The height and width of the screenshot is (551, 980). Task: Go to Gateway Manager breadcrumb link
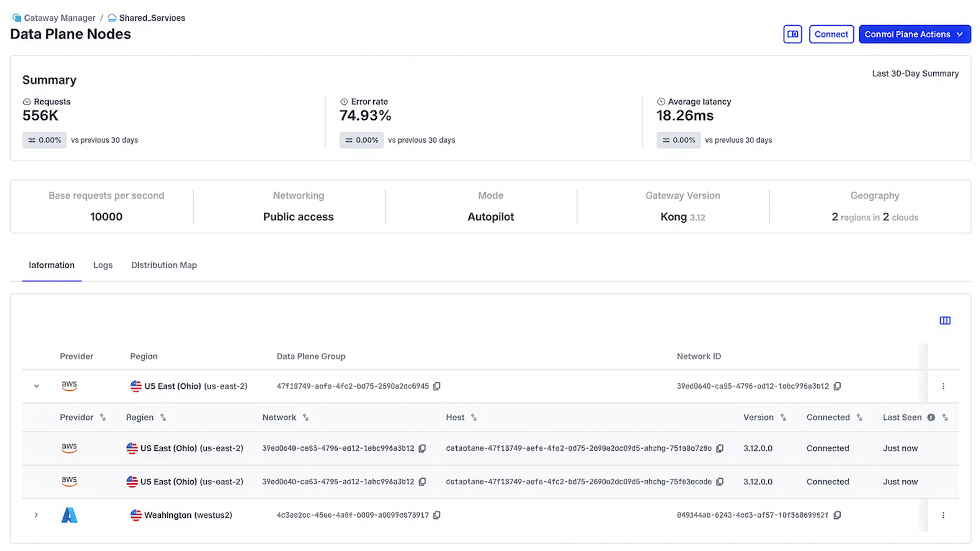click(59, 18)
